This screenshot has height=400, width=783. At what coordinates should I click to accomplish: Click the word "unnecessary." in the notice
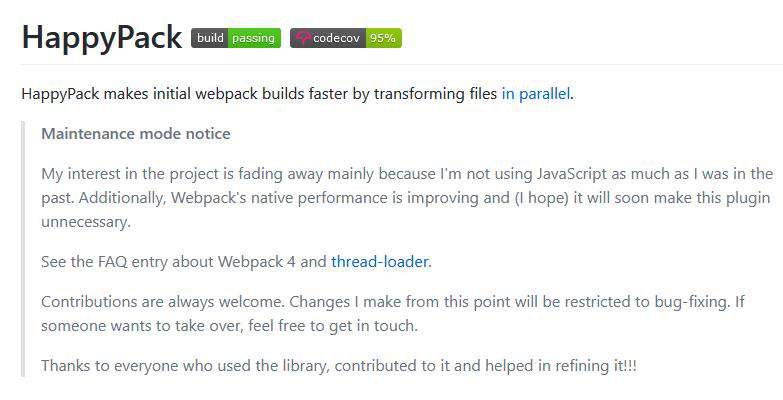click(x=86, y=221)
